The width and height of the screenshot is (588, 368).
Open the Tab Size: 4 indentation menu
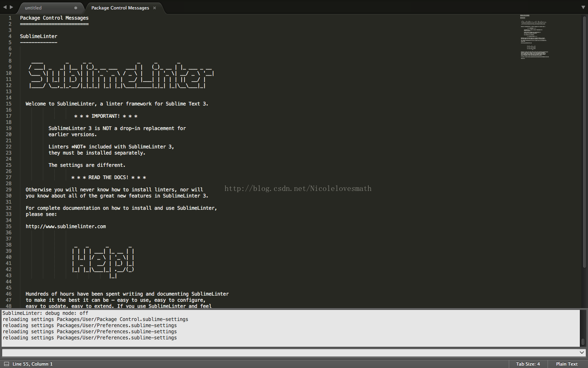(528, 364)
